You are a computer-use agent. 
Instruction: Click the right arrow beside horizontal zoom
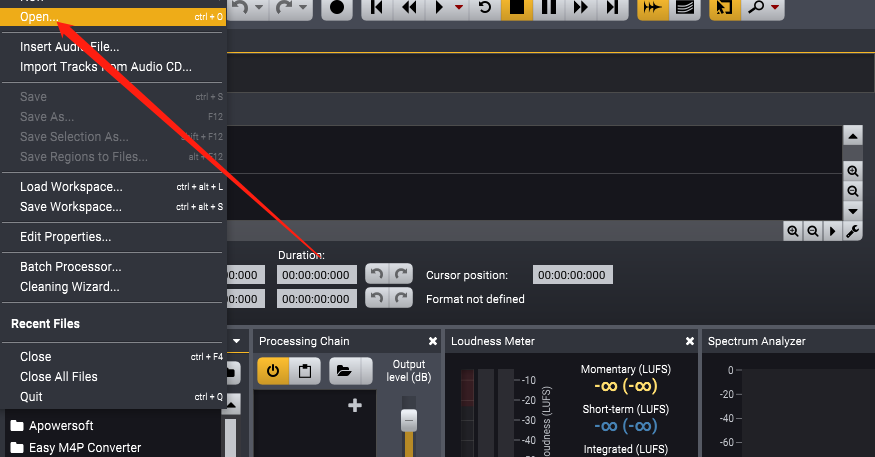[x=833, y=231]
